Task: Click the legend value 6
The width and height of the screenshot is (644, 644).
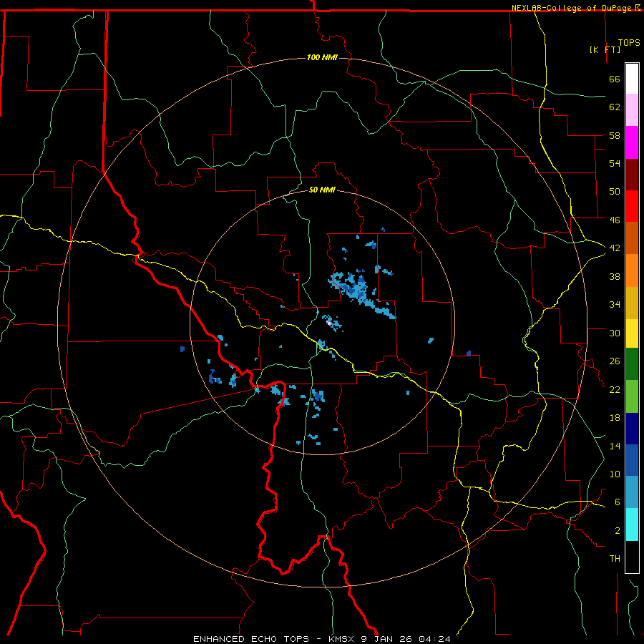Action: [618, 502]
